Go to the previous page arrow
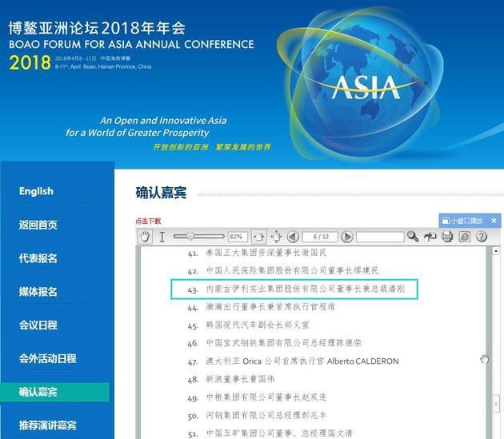The width and height of the screenshot is (504, 439). [293, 237]
